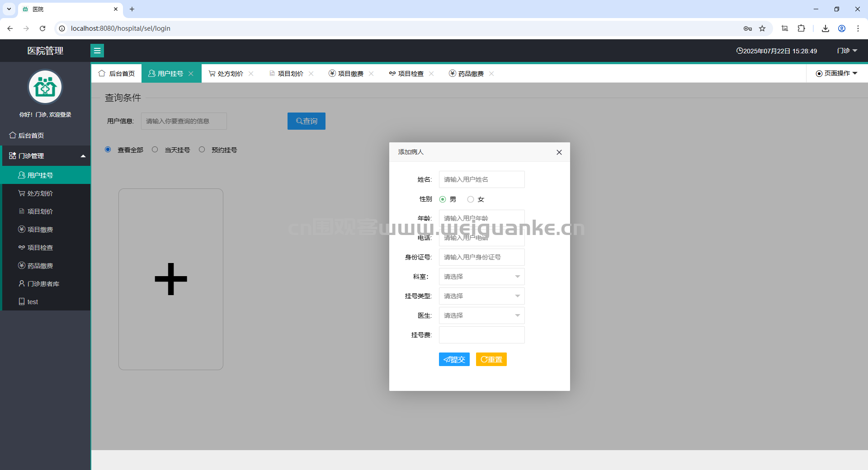Go back with browser back arrow
868x470 pixels.
[x=10, y=28]
